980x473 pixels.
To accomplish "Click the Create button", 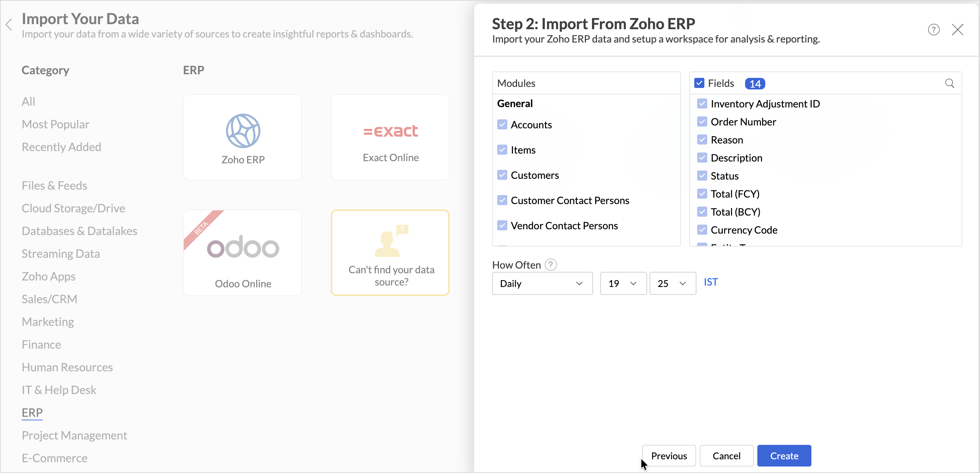I will [784, 455].
